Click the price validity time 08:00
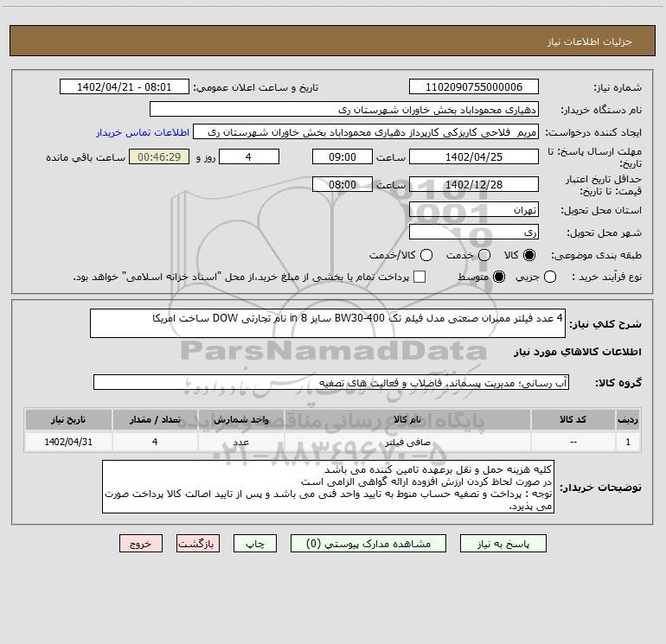 point(343,185)
